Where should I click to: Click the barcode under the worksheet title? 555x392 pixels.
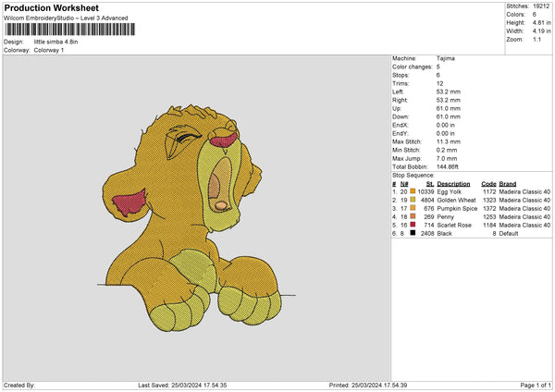coord(69,30)
